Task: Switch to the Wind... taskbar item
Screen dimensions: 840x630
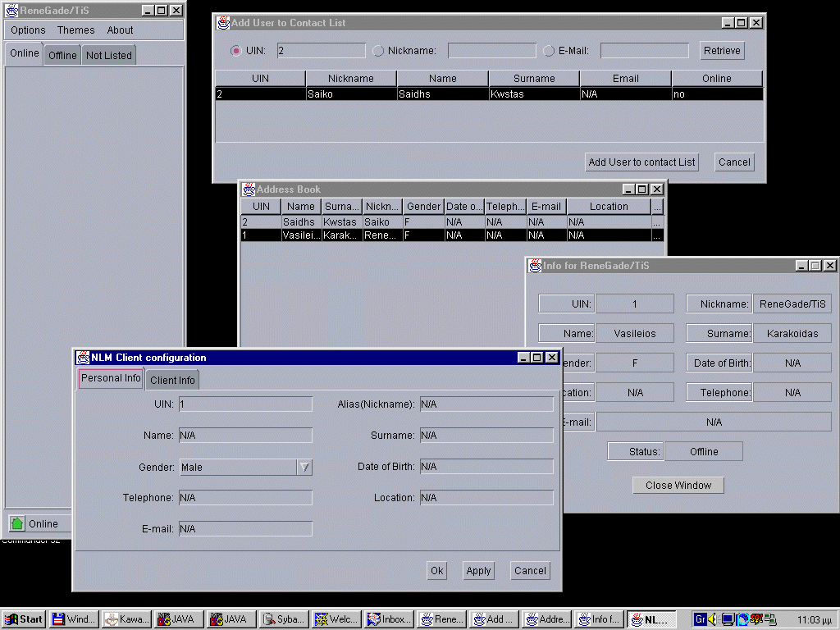Action: click(x=74, y=619)
